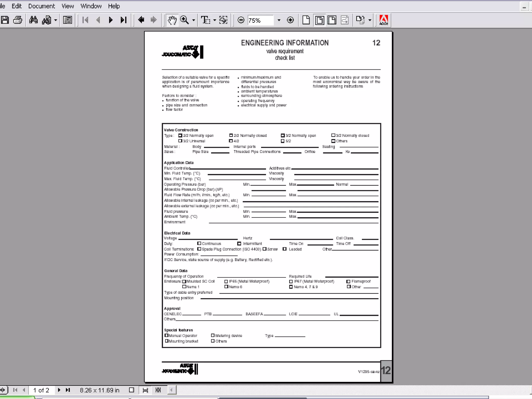The height and width of the screenshot is (399, 532).
Task: Click the Save a copy icon
Action: coord(5,20)
